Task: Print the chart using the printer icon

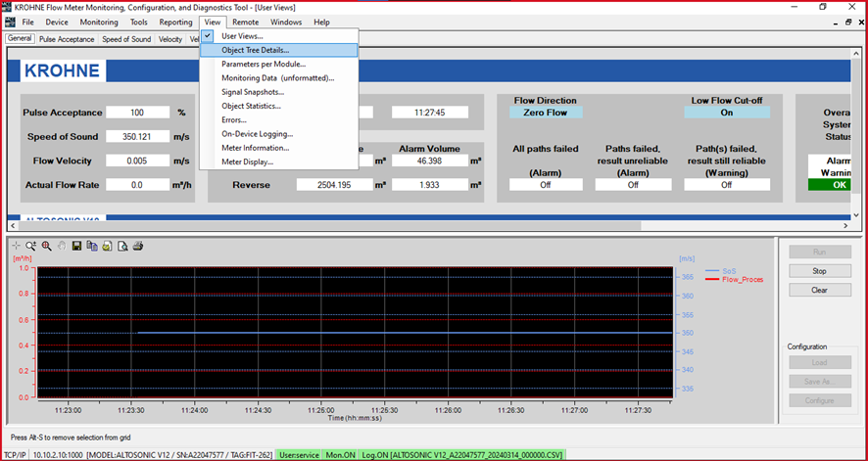Action: [x=138, y=246]
